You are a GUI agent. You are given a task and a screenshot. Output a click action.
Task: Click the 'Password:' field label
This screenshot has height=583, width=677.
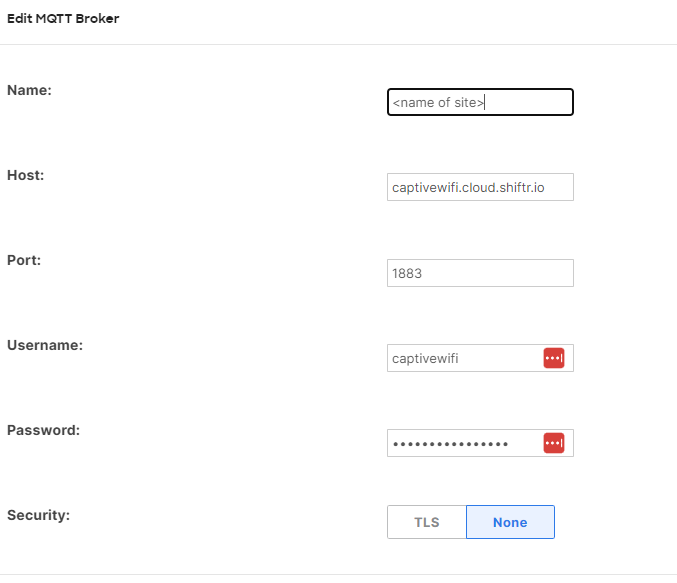43,430
